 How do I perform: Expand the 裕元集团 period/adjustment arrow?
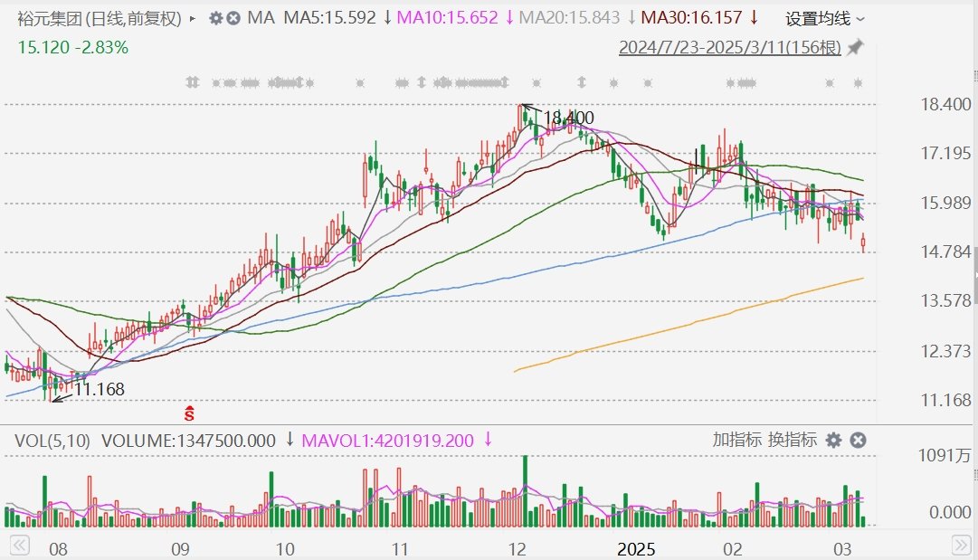coord(193,18)
